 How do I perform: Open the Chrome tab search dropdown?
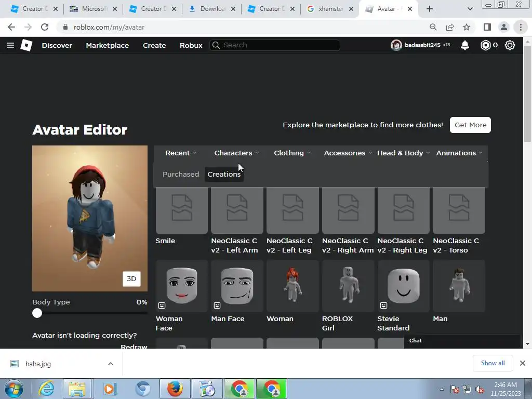(x=470, y=9)
